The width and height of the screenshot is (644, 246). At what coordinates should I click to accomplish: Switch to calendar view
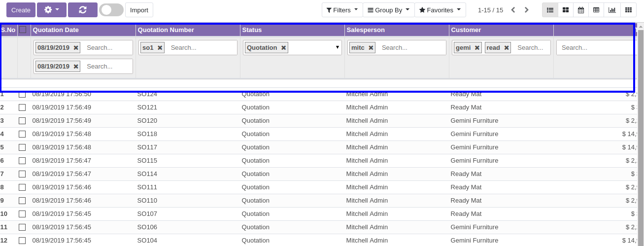tap(581, 10)
